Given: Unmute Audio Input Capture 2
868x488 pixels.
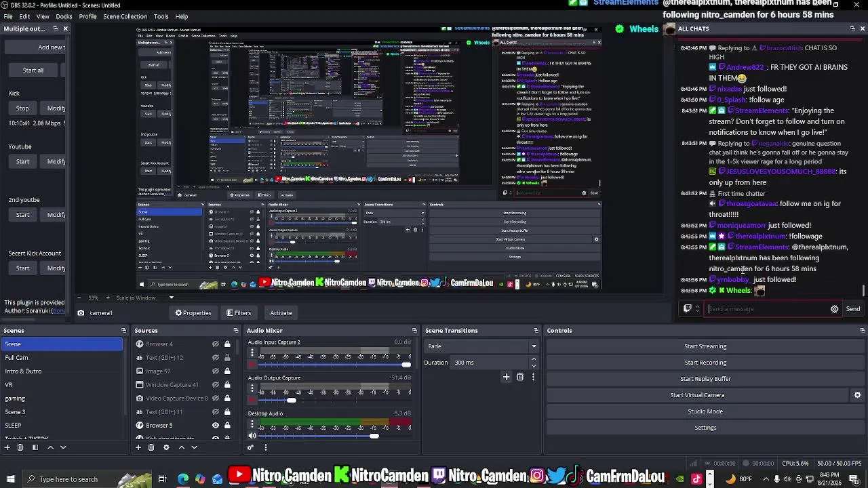Looking at the screenshot, I should pyautogui.click(x=252, y=365).
